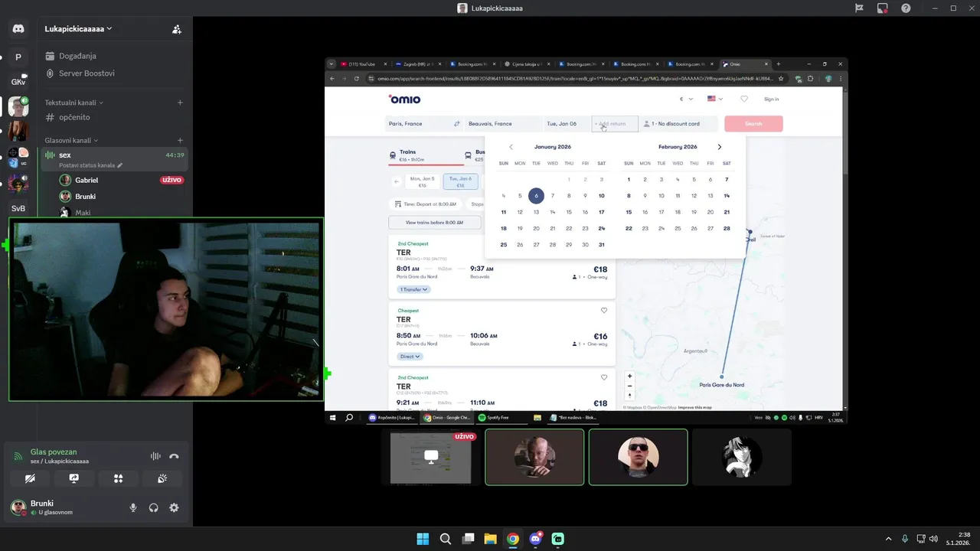Open Discord help question mark icon
980x551 pixels.
[906, 8]
